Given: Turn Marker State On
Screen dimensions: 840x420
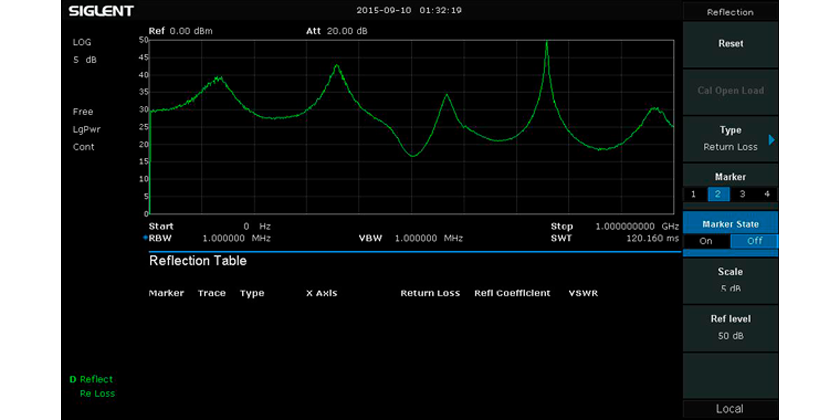Looking at the screenshot, I should 706,241.
